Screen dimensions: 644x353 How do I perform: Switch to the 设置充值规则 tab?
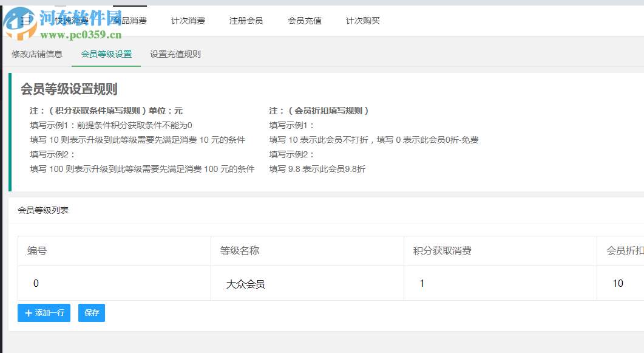174,54
